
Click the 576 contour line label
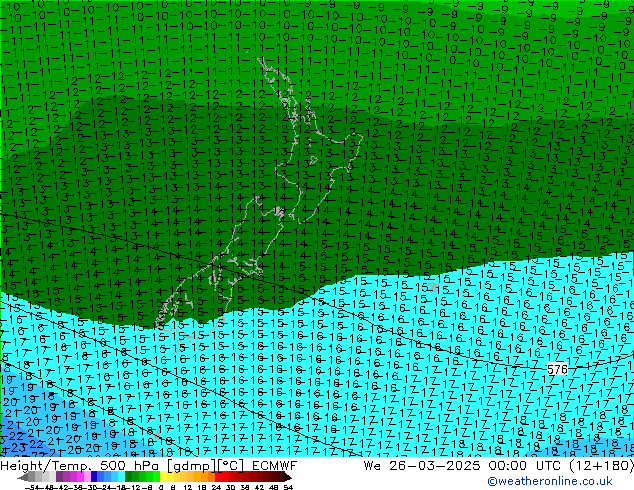pos(558,369)
